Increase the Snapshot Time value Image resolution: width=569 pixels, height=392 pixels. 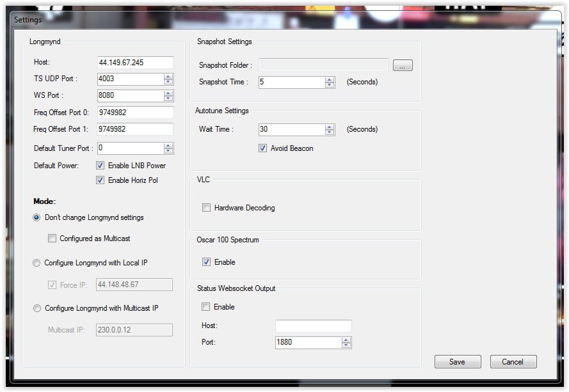coord(330,79)
